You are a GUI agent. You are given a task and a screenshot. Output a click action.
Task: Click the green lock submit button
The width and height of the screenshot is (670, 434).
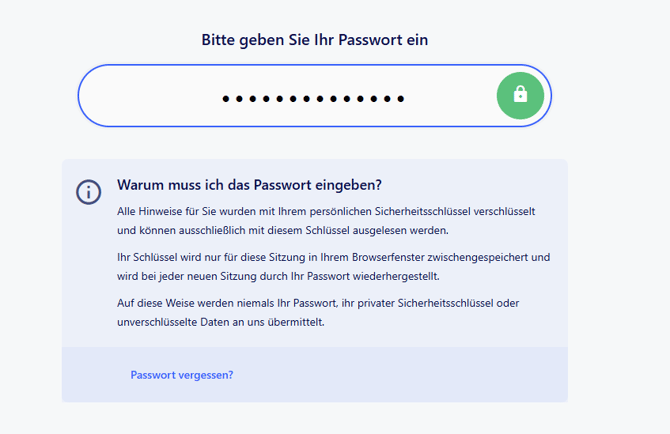(x=520, y=96)
